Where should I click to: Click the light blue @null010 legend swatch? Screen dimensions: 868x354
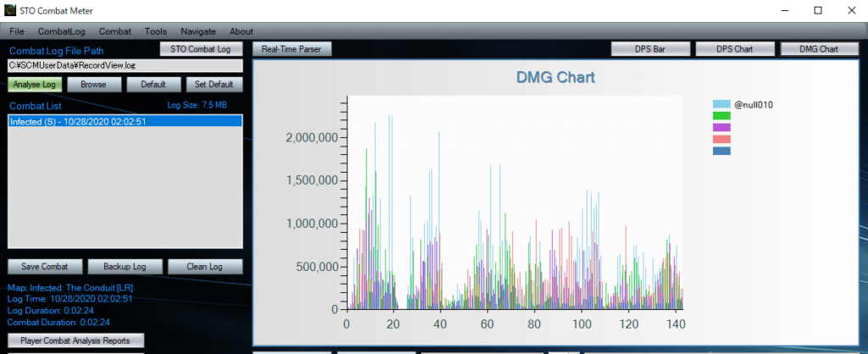(x=721, y=105)
